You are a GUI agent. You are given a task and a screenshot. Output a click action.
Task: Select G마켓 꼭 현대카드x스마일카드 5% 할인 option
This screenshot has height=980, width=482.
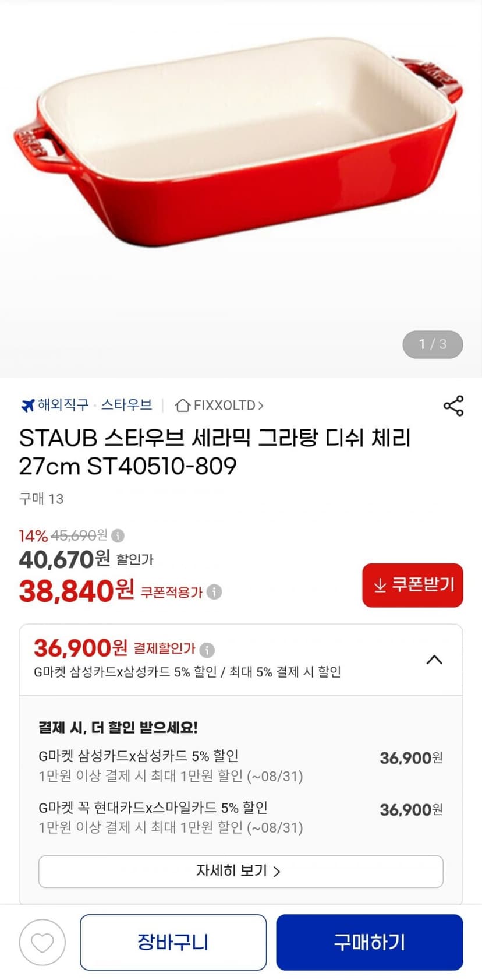[240, 817]
